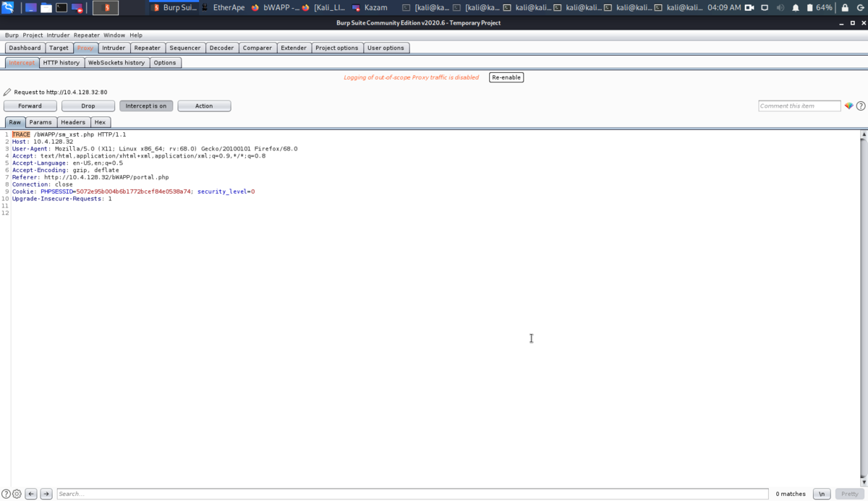Switch to the bWAPP Firefox taskbar window
868x501 pixels.
tap(276, 8)
